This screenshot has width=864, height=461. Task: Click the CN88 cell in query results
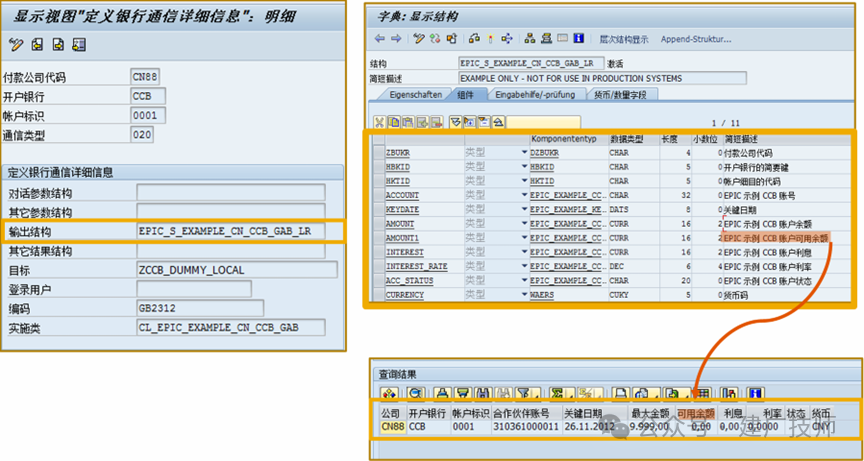point(392,426)
